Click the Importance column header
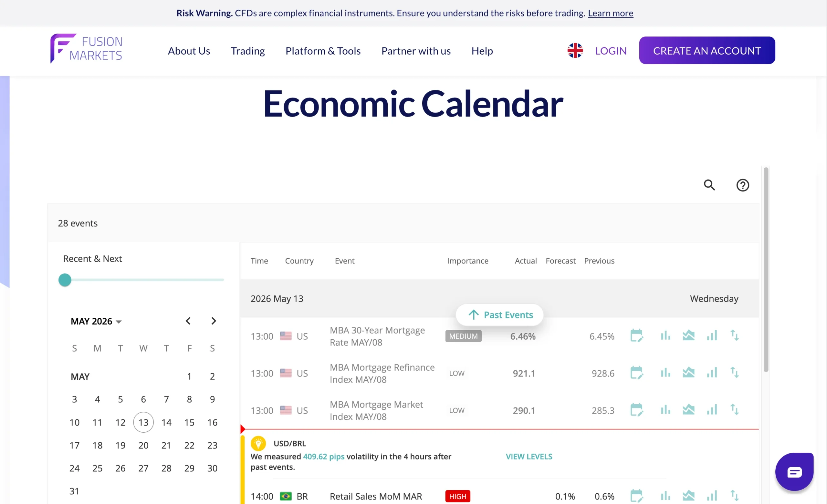 [467, 261]
